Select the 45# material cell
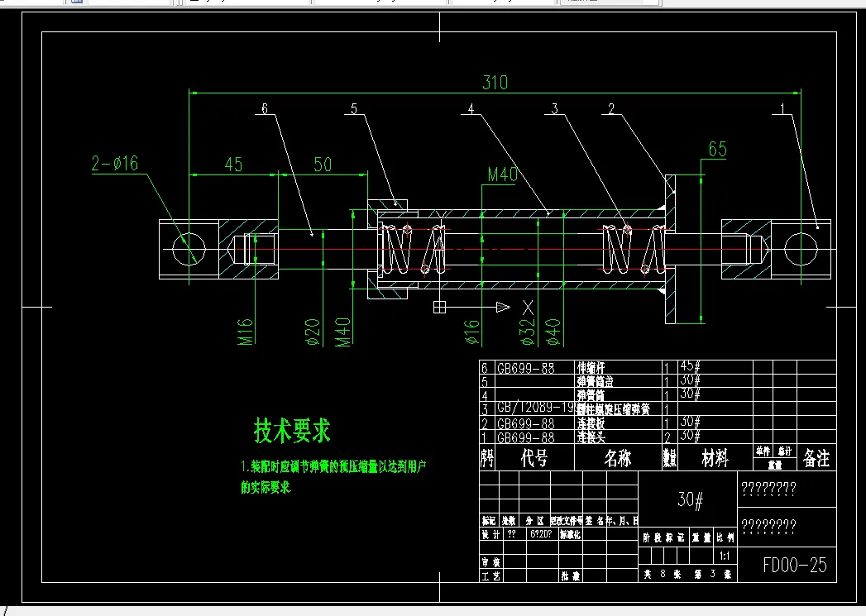 [x=691, y=366]
